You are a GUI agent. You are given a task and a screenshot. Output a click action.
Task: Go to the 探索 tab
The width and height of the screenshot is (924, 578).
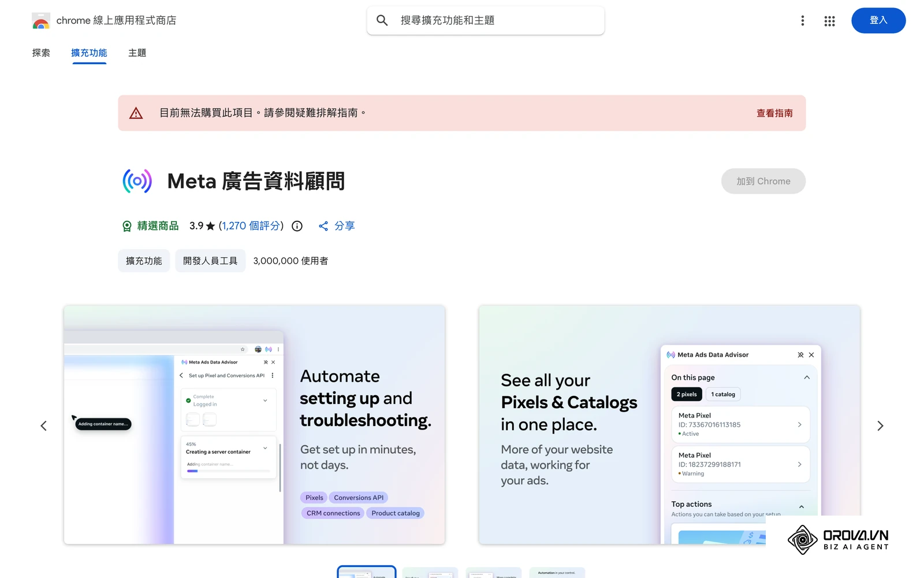tap(41, 53)
